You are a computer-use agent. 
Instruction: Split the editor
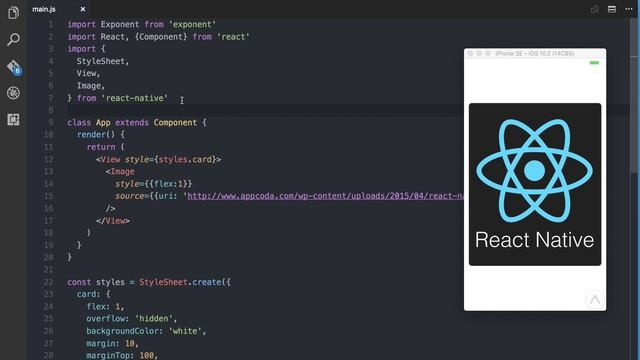611,9
